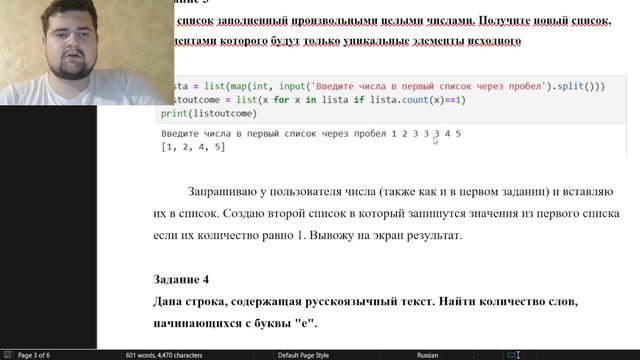
Task: Click 'Default Page Style' in status bar
Action: click(303, 355)
